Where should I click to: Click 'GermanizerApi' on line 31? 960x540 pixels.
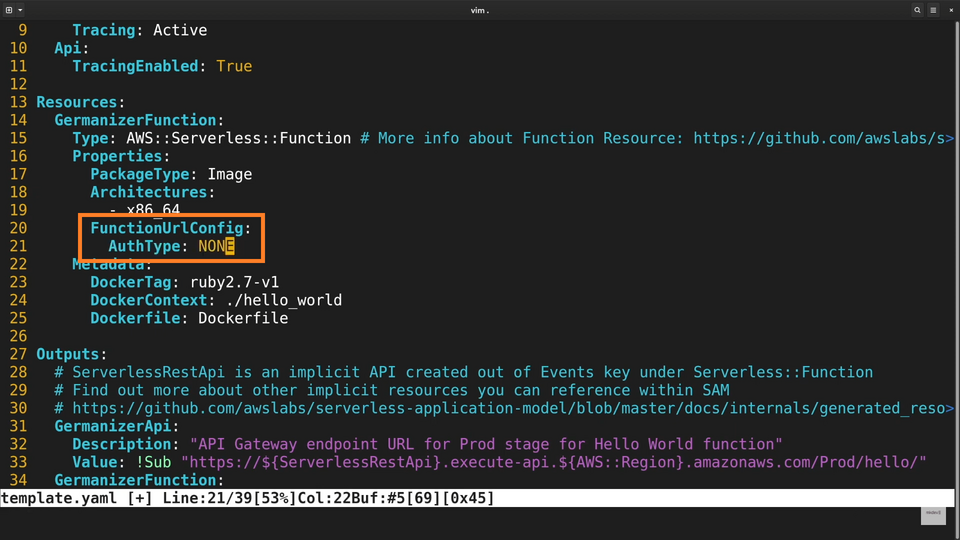113,426
